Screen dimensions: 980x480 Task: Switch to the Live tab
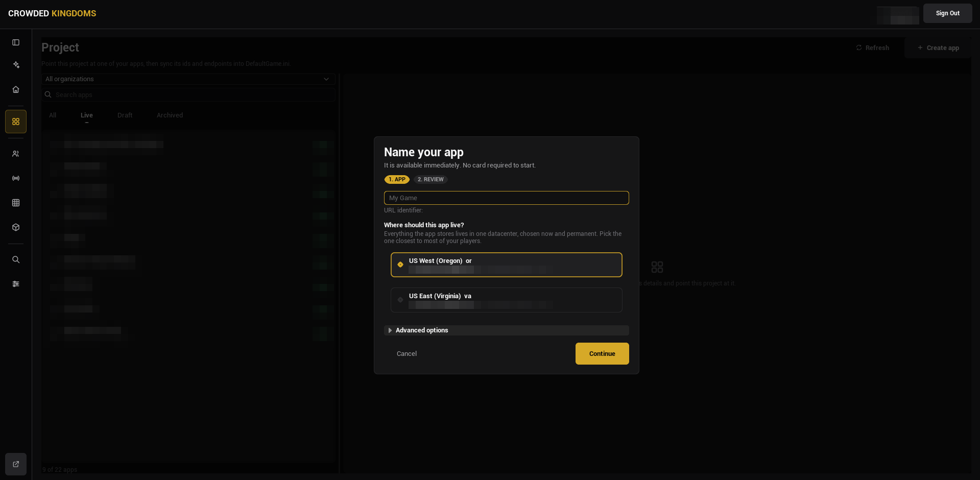(x=87, y=115)
